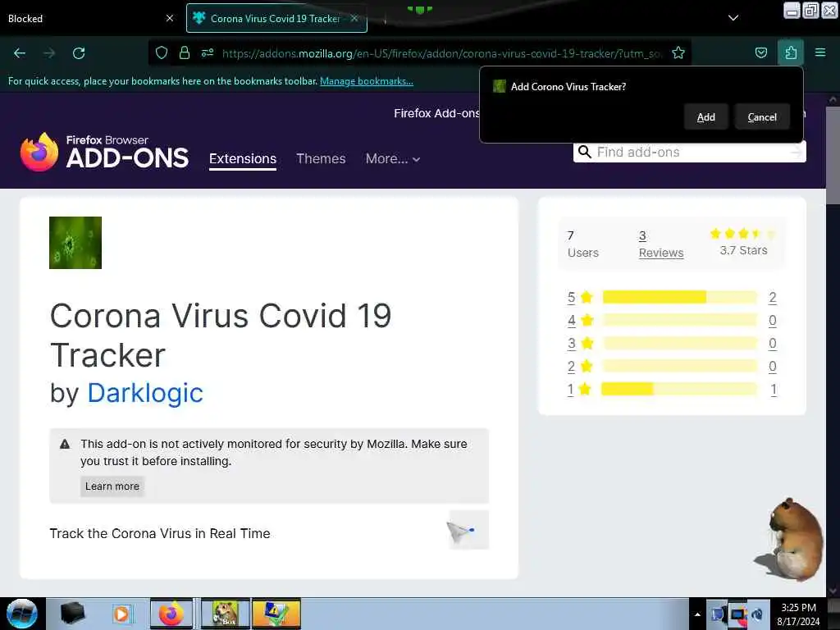Click the warning triangle icon in the notice
The height and width of the screenshot is (630, 840).
(65, 444)
